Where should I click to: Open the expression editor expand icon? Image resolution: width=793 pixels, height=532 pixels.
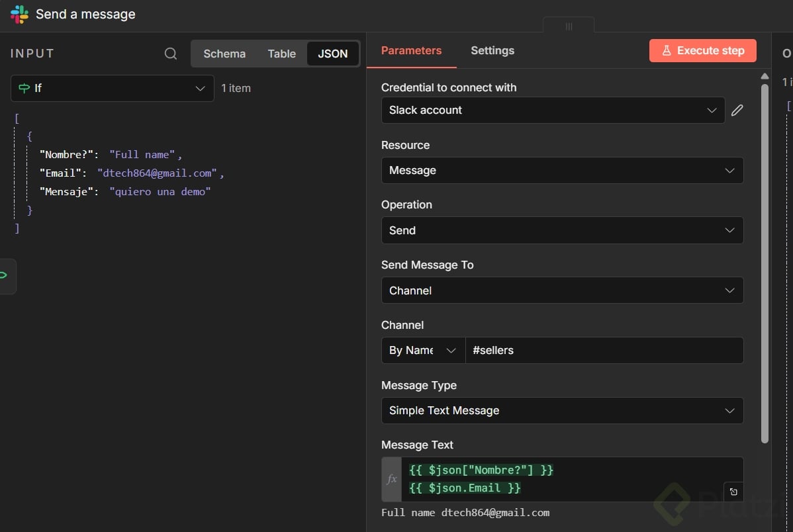733,492
